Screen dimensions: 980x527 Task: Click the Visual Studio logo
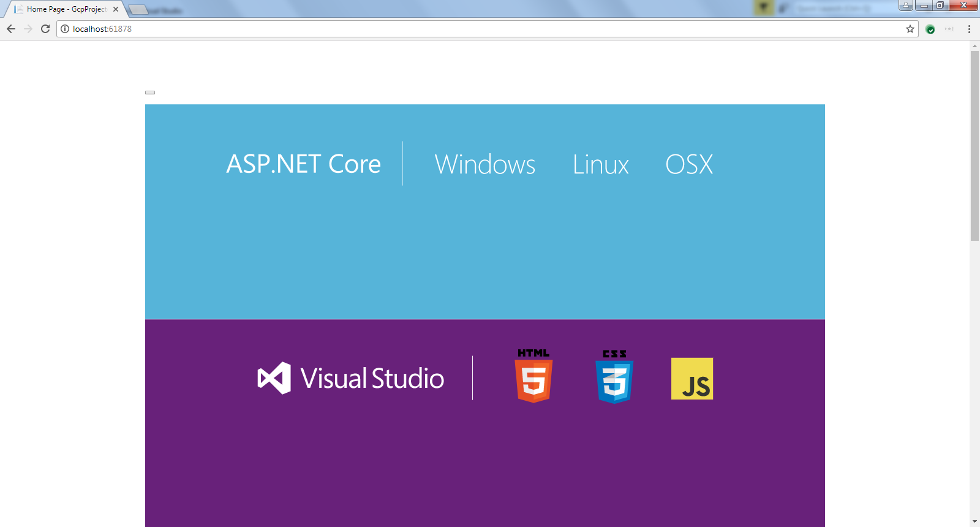pos(351,378)
